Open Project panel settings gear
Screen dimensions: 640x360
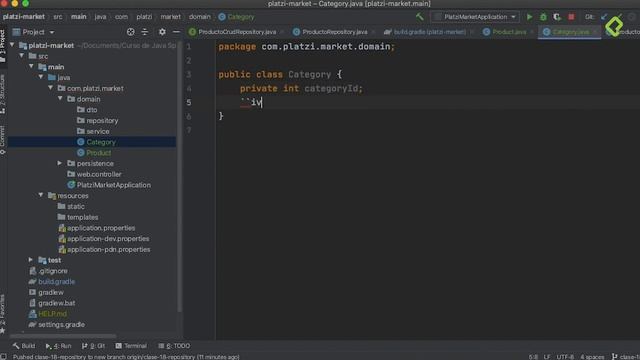(x=162, y=32)
